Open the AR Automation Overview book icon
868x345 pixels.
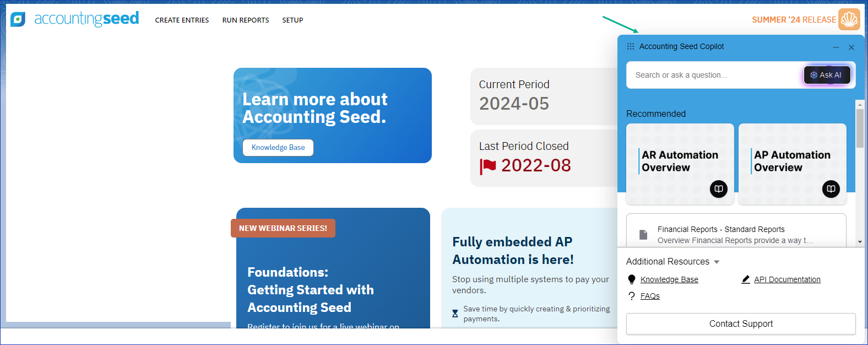click(719, 189)
